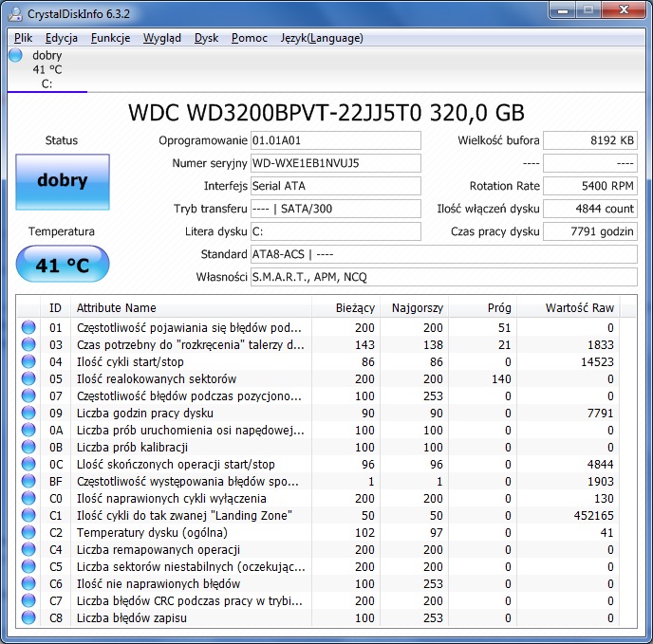Click the 41 °C temperature button

click(x=63, y=264)
